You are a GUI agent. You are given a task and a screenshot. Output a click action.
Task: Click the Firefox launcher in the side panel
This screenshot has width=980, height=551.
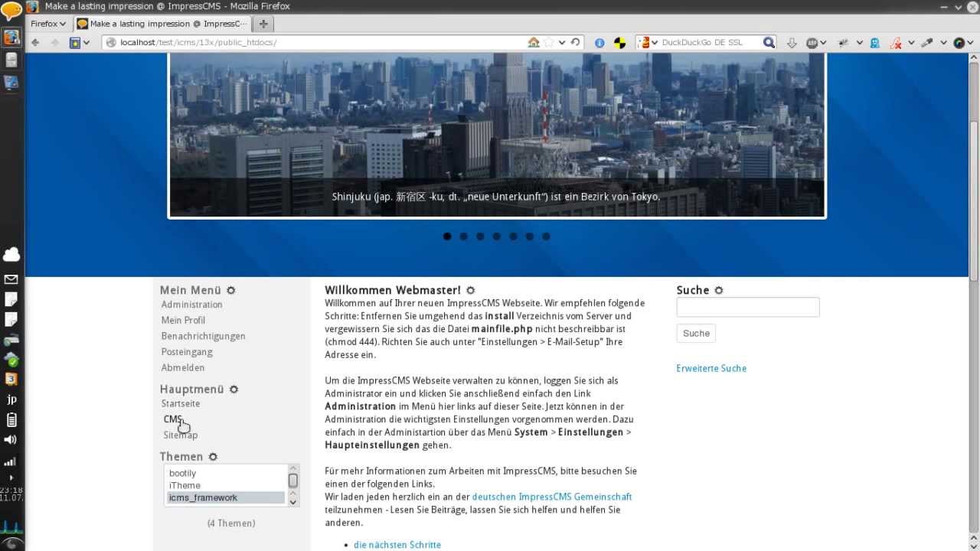(x=11, y=37)
